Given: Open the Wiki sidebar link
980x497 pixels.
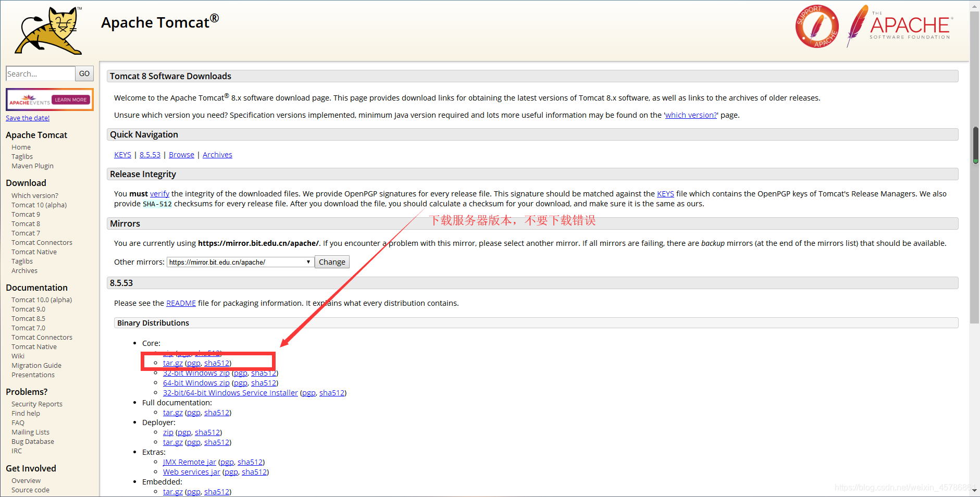Looking at the screenshot, I should tap(18, 356).
